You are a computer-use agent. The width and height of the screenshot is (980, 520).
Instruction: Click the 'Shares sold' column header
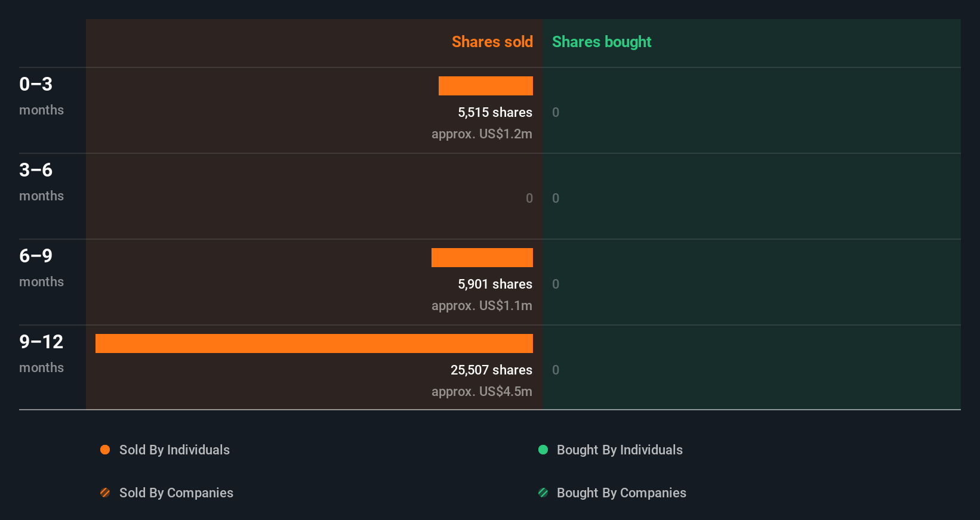[492, 42]
